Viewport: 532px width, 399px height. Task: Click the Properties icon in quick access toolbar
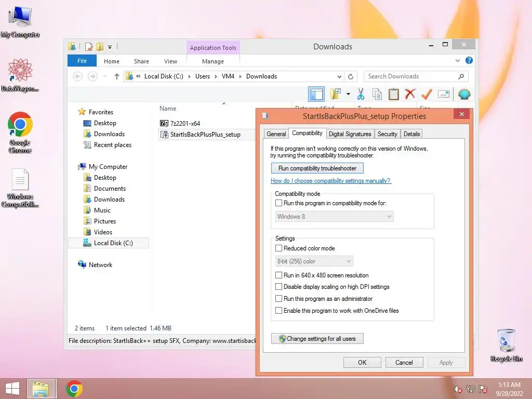[89, 46]
